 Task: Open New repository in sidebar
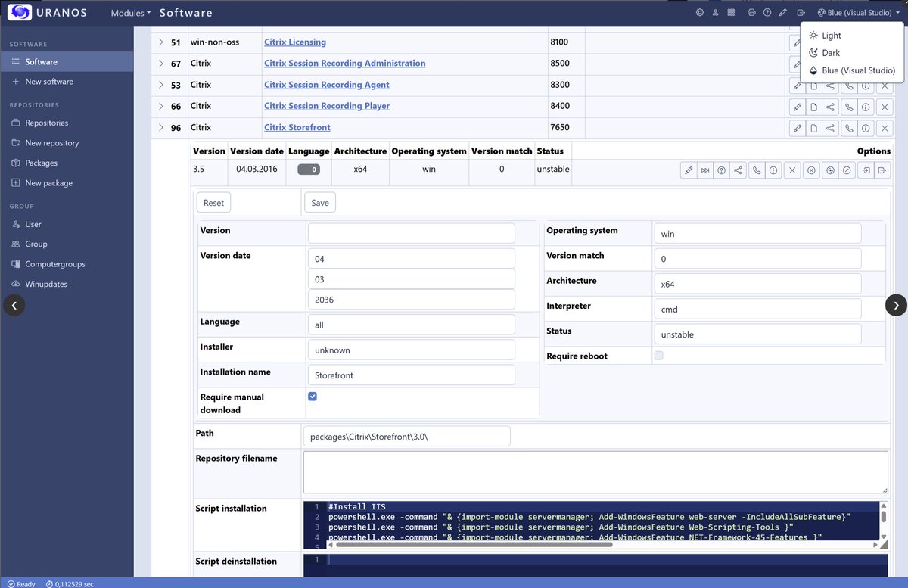pyautogui.click(x=67, y=143)
